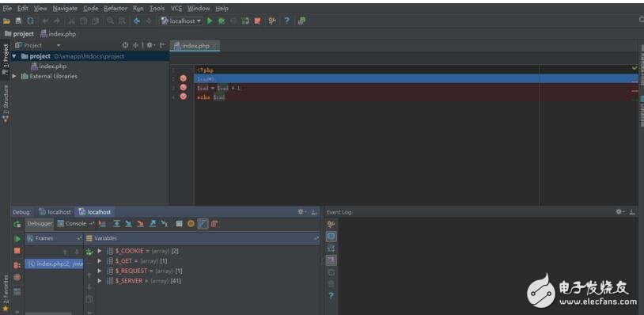Stop the process with the red square toolbar icon
Screen dimensions: 644x315
257,21
